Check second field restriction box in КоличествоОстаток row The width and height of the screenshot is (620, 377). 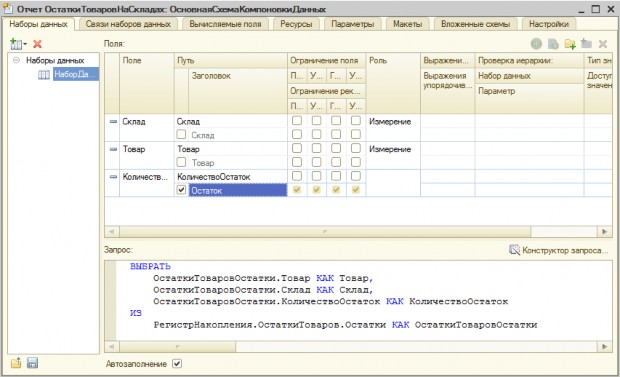[x=316, y=176]
